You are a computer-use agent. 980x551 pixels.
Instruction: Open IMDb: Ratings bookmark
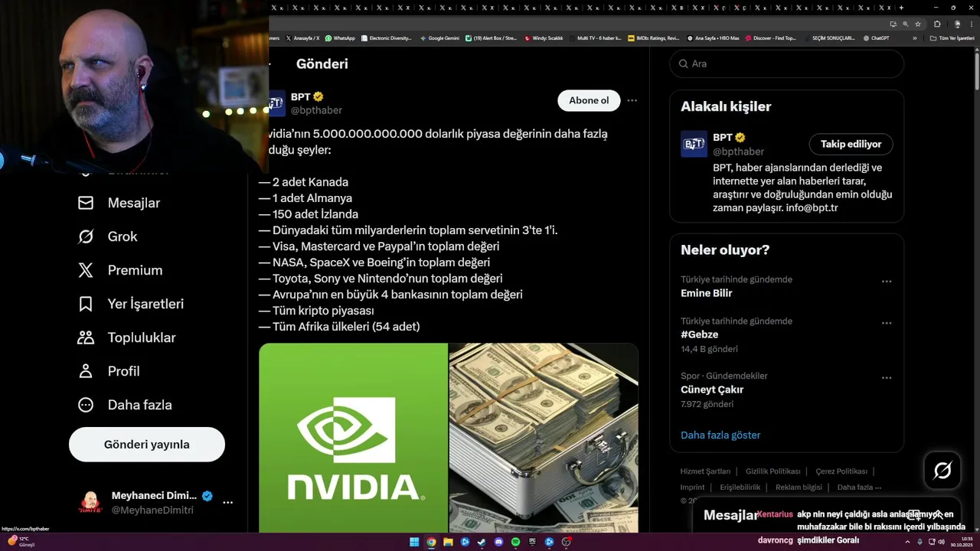[653, 37]
